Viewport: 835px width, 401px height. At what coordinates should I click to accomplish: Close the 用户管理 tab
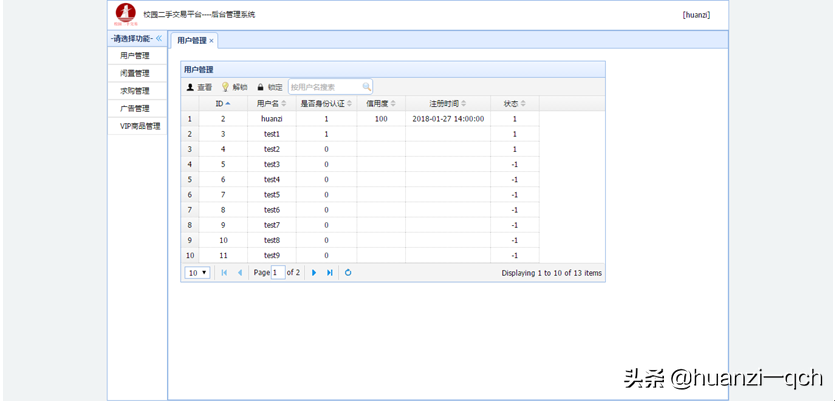[211, 41]
